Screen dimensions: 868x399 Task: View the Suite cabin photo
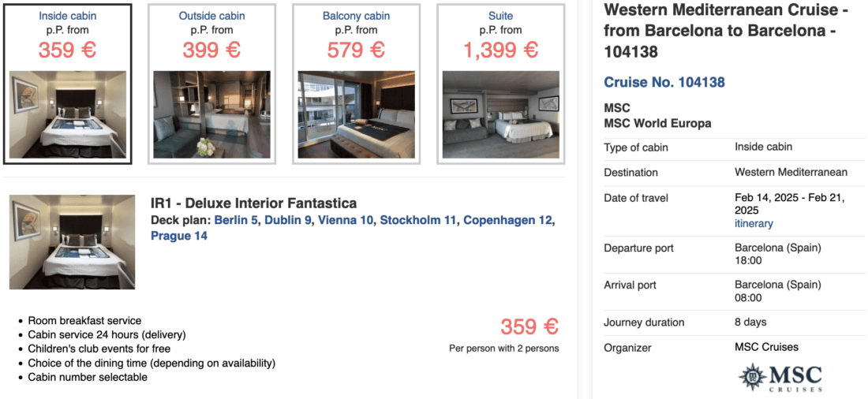pyautogui.click(x=500, y=114)
